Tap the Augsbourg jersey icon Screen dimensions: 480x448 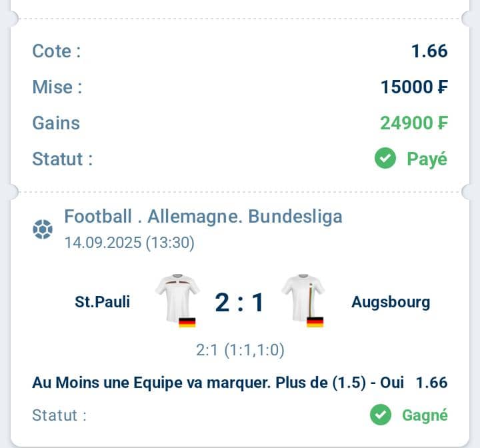[x=303, y=294]
